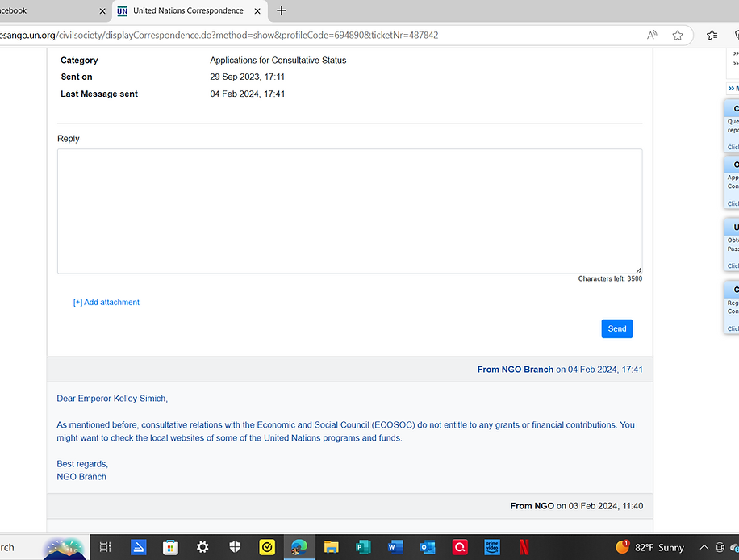The image size is (739, 560).
Task: Click inside the Reply text area
Action: 349,211
